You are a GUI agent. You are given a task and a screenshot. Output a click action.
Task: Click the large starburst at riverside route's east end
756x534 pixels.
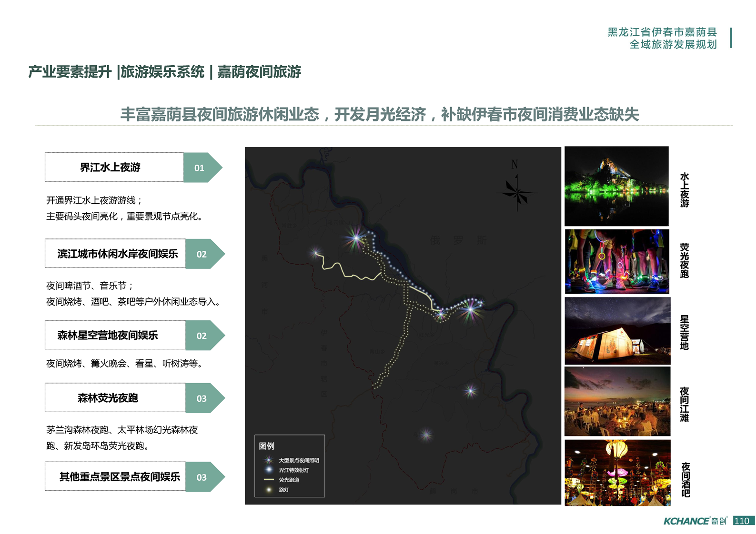pos(471,309)
